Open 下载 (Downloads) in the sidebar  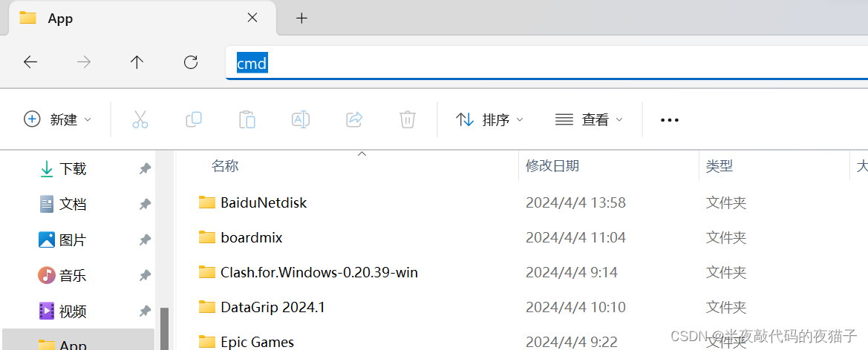[73, 168]
